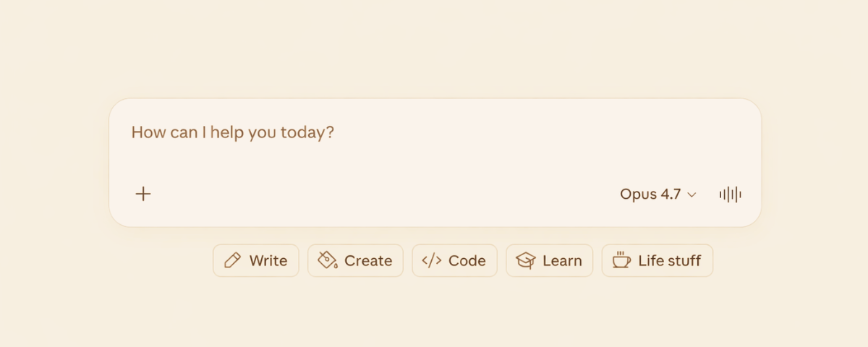
Task: Choose the Create suggestion button
Action: (355, 260)
